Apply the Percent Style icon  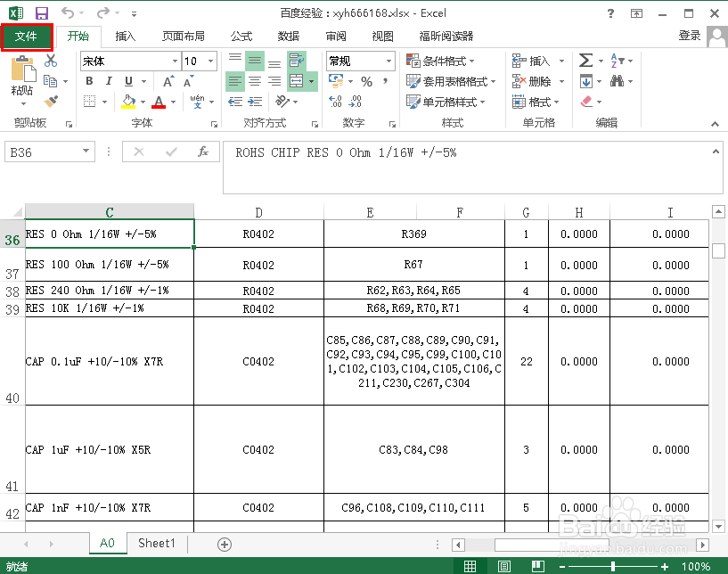point(365,79)
